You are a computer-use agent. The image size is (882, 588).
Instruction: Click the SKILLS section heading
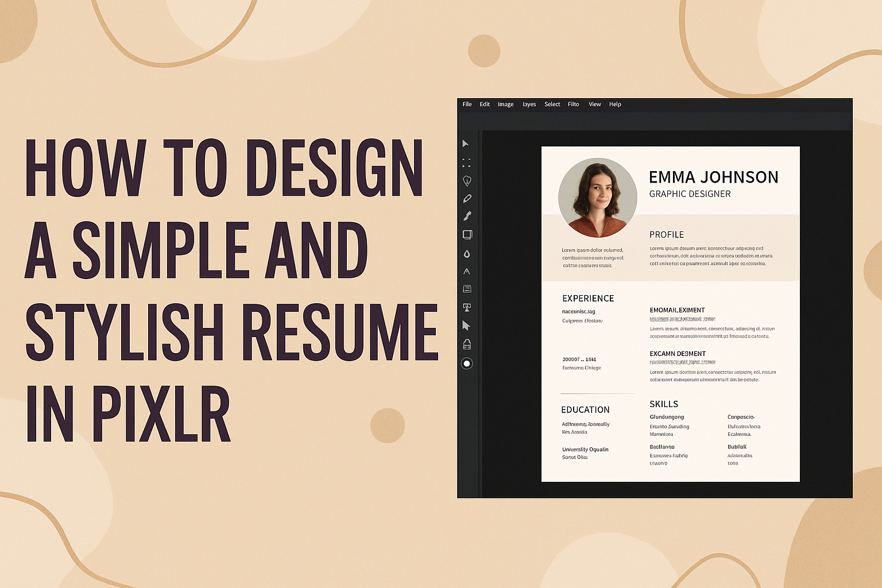pyautogui.click(x=664, y=404)
